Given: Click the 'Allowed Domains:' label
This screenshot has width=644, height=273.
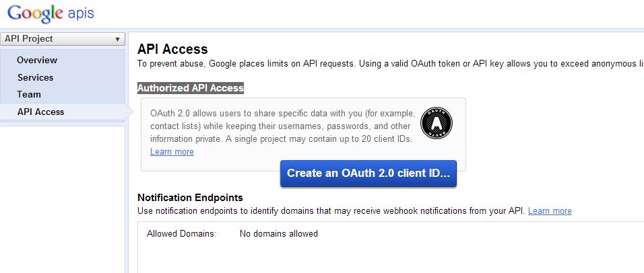Looking at the screenshot, I should (181, 233).
